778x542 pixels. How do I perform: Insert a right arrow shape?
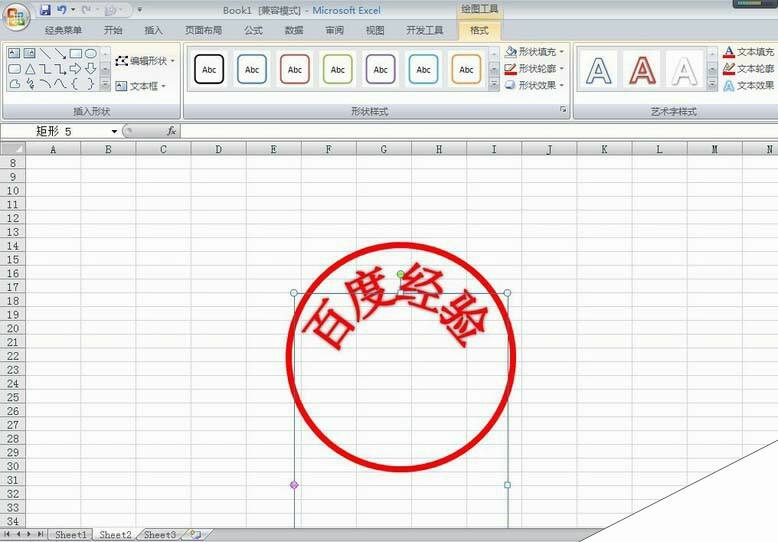tap(75, 68)
